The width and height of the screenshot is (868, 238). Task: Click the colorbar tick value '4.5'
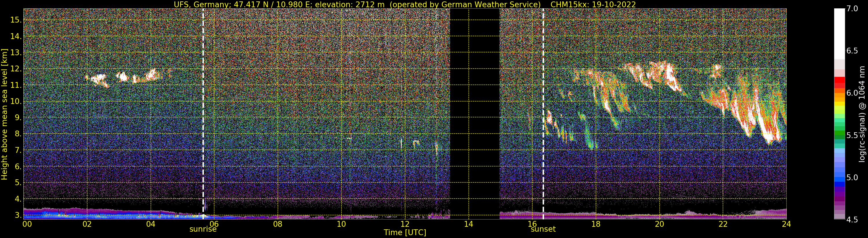point(852,220)
